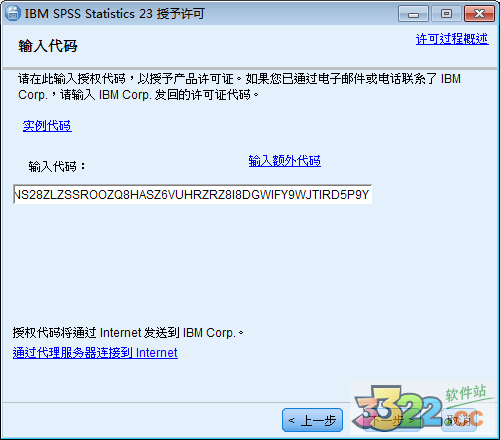Screen dimensions: 500x440
Task: Cancel the wizard with 取消 button
Action: point(459,421)
